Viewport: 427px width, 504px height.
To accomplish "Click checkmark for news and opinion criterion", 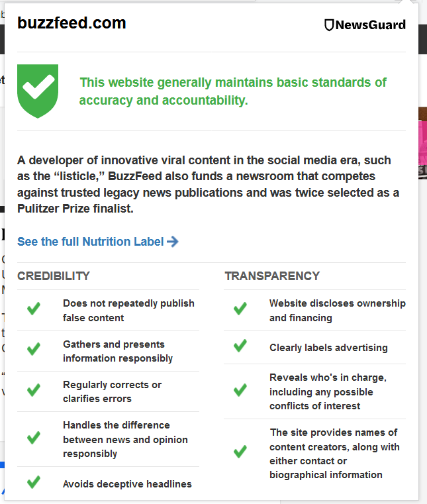I will pyautogui.click(x=33, y=438).
